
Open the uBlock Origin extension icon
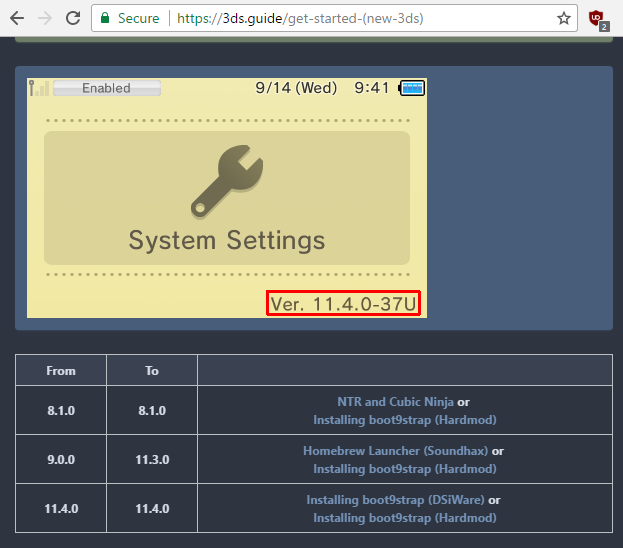coord(598,20)
